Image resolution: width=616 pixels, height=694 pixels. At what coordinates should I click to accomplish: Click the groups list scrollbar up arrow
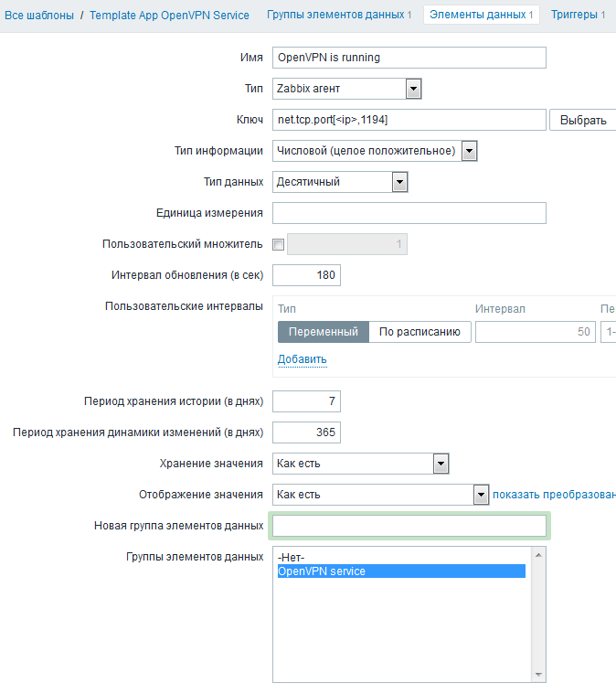click(538, 555)
